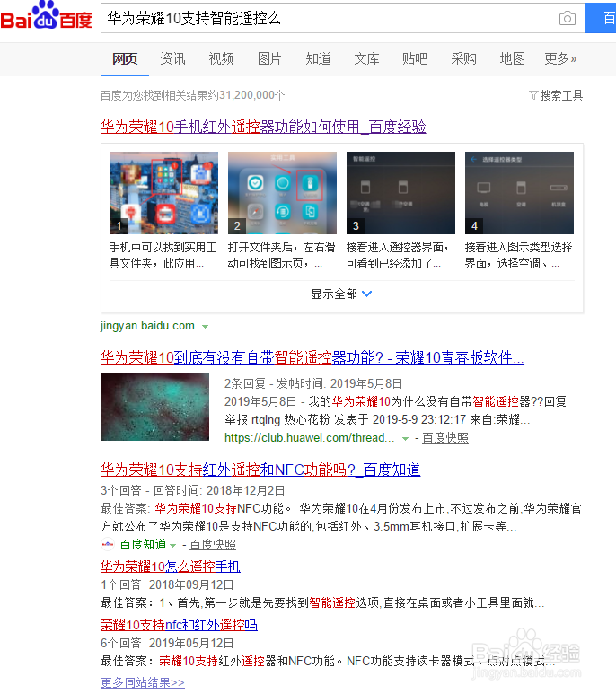Open step 1 thumbnail image
Viewport: 616px width, 694px height.
(163, 193)
